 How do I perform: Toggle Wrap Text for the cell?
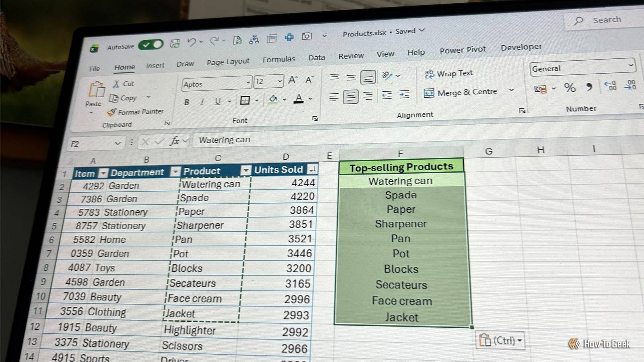tap(449, 74)
